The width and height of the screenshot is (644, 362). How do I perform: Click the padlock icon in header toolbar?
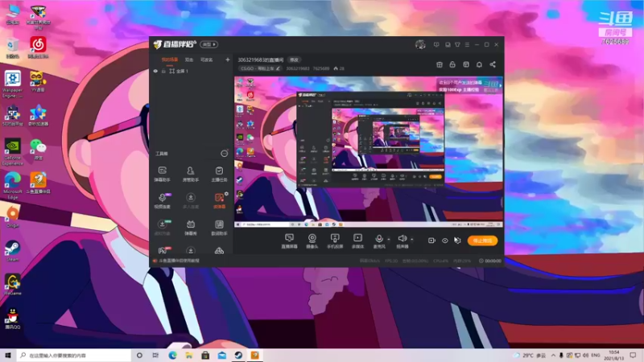[x=452, y=64]
